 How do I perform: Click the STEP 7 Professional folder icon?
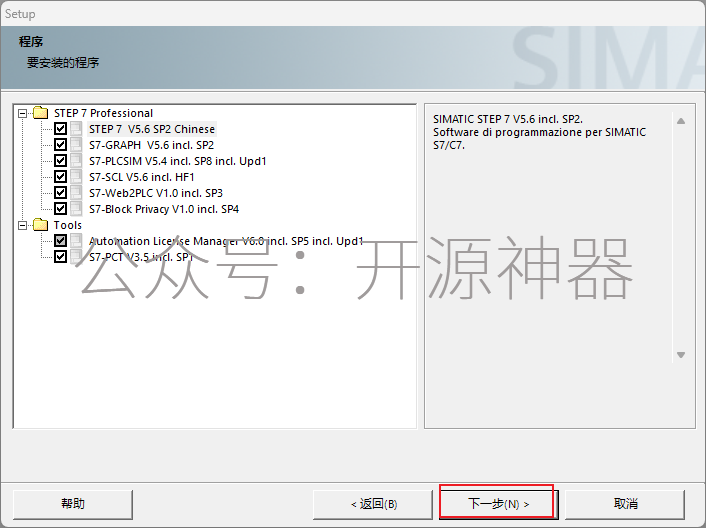41,113
